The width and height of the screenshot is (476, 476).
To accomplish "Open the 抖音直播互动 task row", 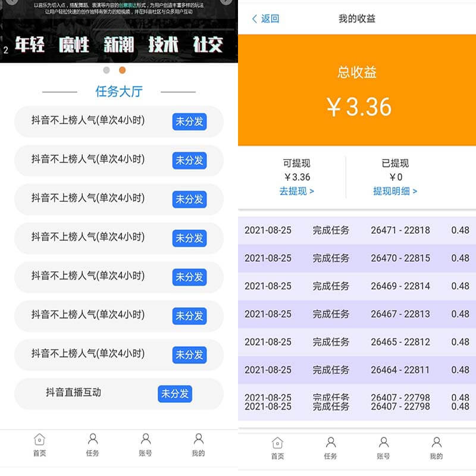I will point(119,394).
